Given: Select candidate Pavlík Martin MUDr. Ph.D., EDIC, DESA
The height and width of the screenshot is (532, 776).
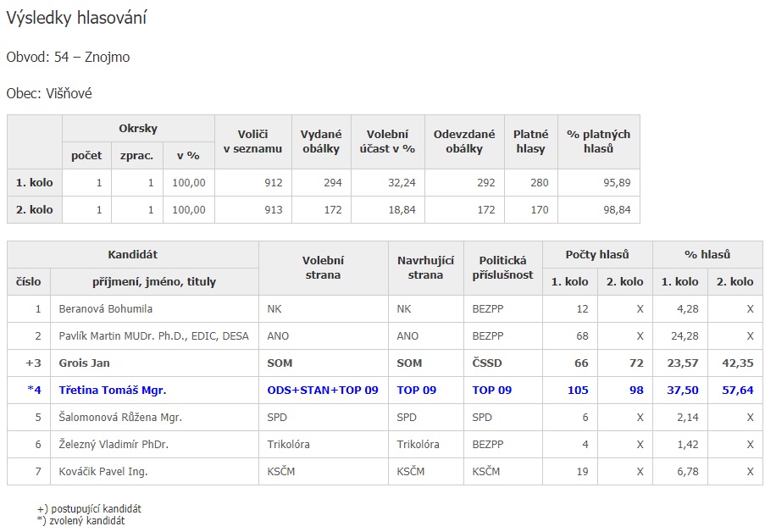Looking at the screenshot, I should point(154,336).
